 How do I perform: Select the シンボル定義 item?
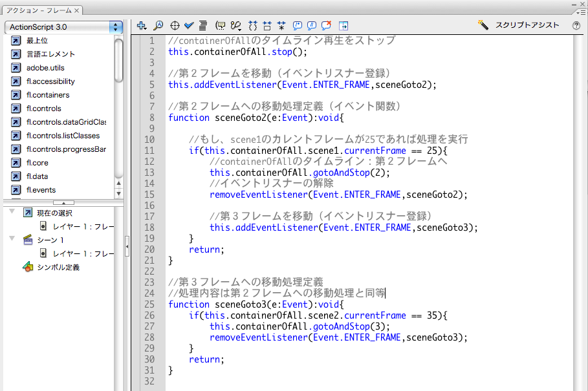coord(51,267)
